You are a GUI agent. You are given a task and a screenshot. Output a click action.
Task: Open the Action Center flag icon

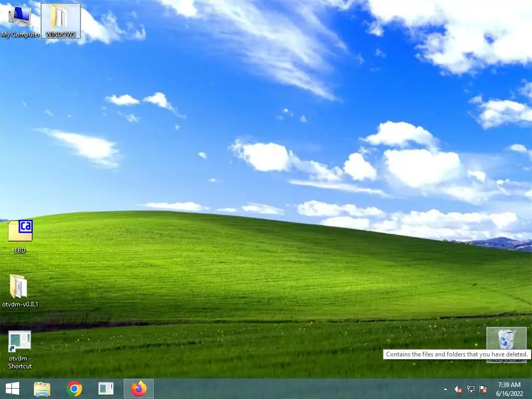[x=483, y=390]
